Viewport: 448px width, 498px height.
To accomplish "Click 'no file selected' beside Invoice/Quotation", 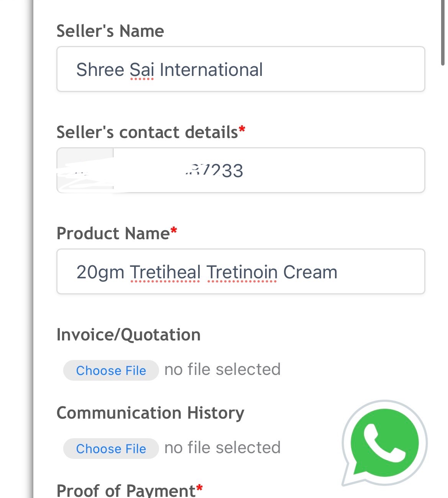I will pyautogui.click(x=222, y=370).
